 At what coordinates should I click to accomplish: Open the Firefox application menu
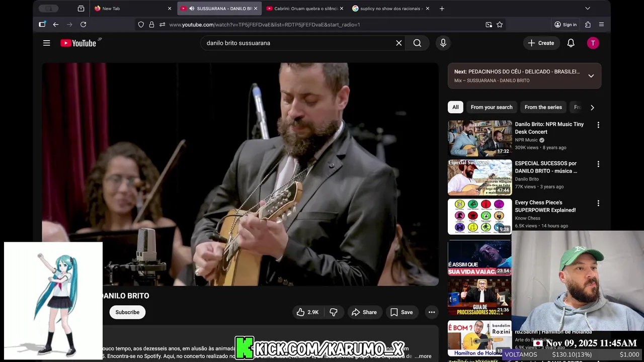click(x=601, y=25)
